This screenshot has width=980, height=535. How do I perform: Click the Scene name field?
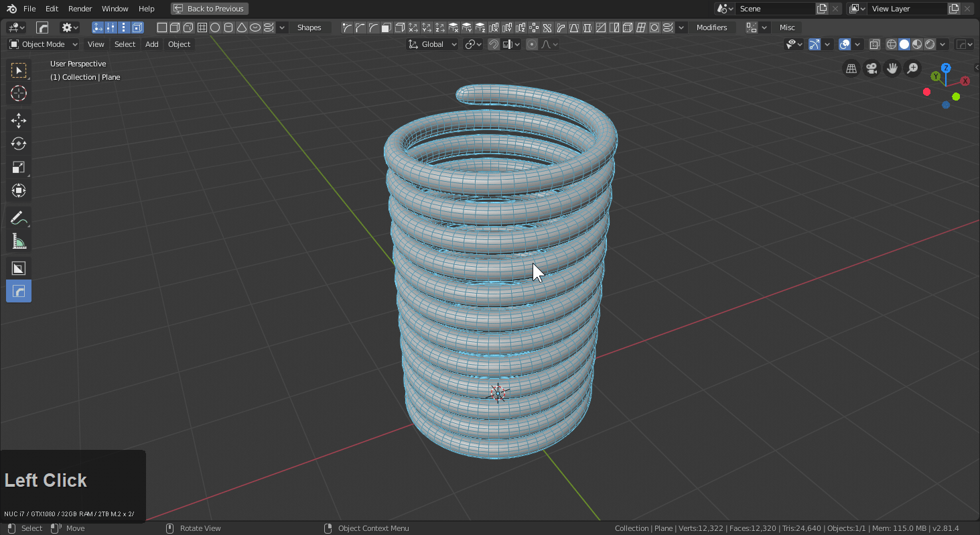click(x=774, y=9)
